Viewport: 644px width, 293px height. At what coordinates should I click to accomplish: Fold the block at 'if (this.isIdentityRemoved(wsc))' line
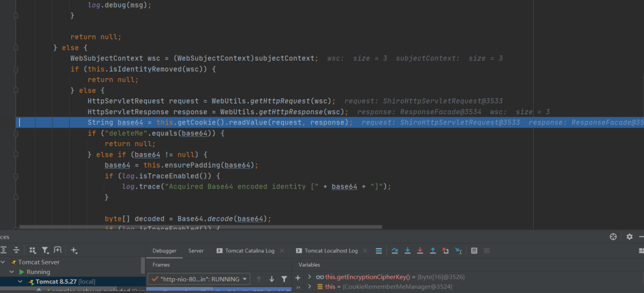coord(16,69)
